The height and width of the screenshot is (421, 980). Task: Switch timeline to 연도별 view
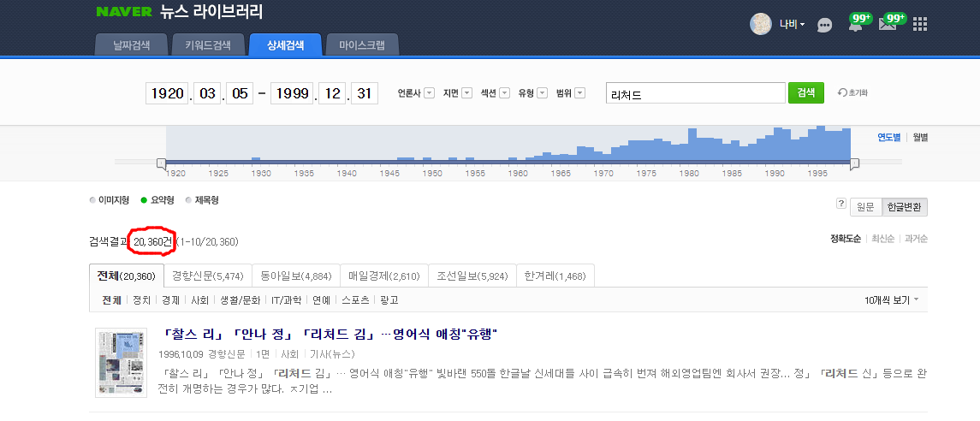[x=888, y=138]
